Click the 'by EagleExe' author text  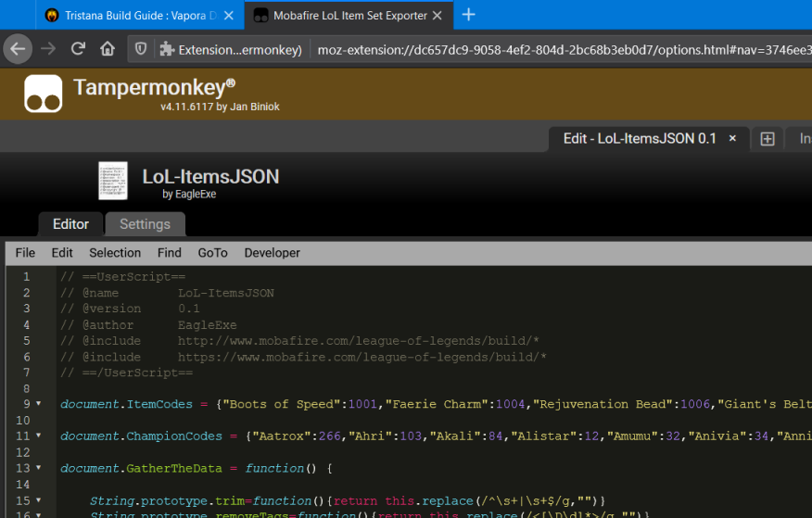pos(189,194)
